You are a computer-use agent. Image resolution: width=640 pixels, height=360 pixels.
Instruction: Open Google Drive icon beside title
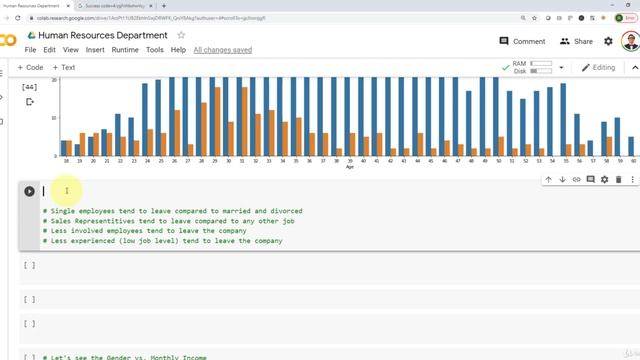click(31, 36)
